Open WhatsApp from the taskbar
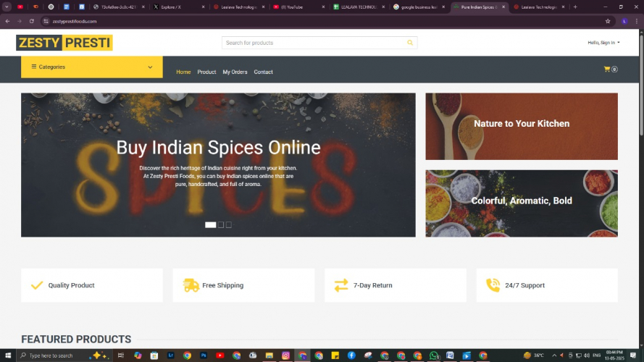 pos(434,355)
